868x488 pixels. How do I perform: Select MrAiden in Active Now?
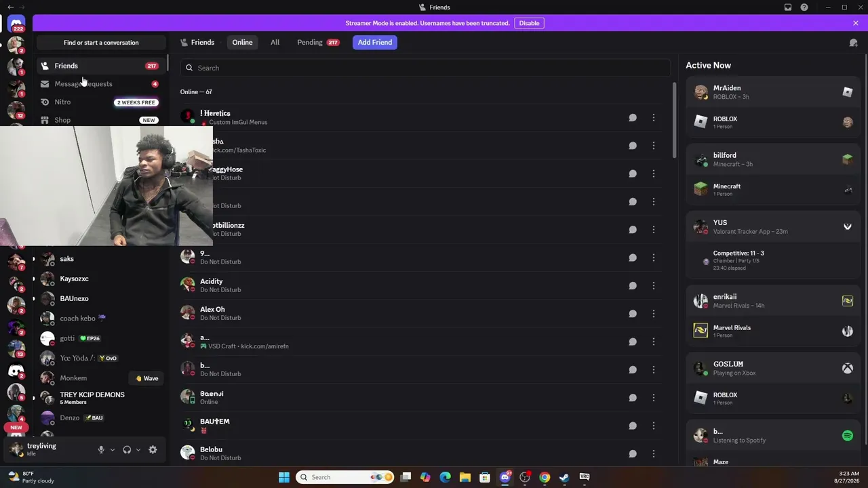click(x=773, y=92)
